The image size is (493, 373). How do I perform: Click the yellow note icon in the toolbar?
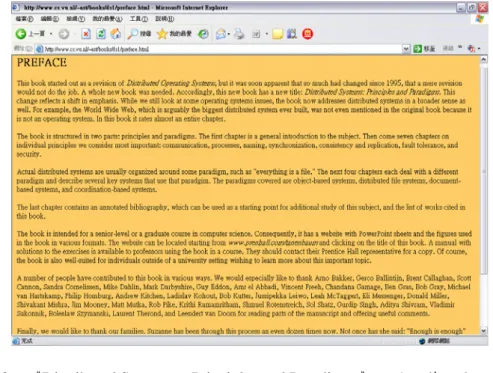277,34
